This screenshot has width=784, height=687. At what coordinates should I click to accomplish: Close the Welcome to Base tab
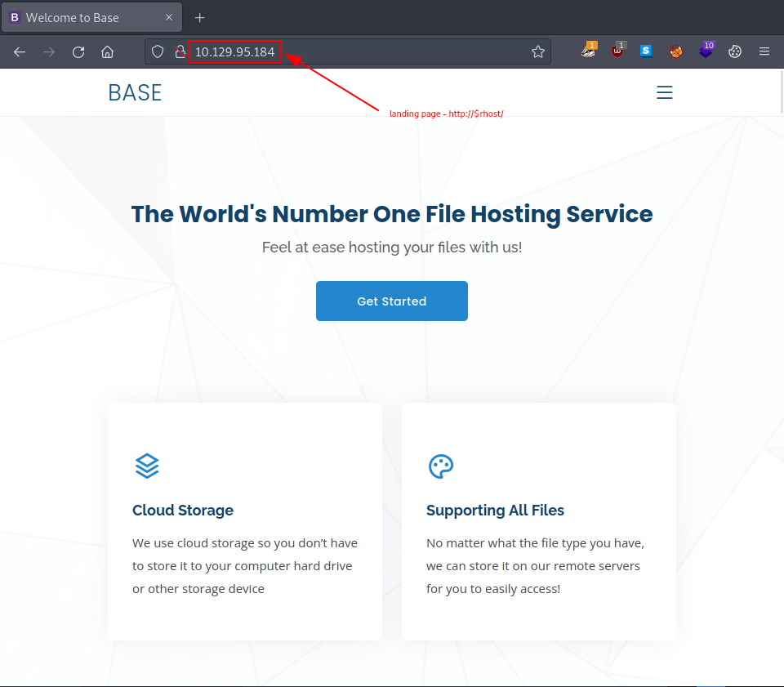(x=169, y=17)
